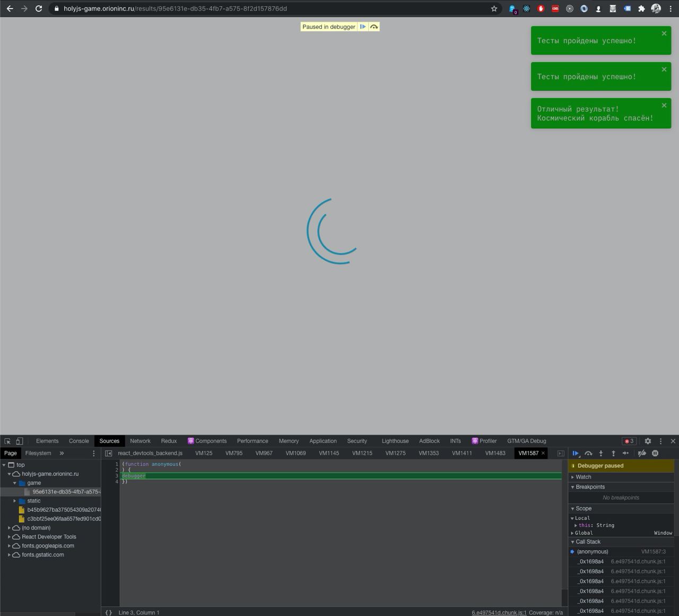Expand the '(no domain)' tree node
This screenshot has width=679, height=616.
[10, 528]
